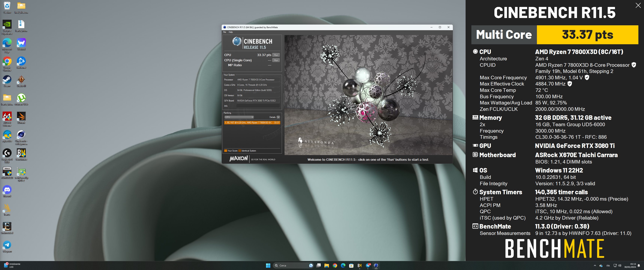Click the GFX Board RTX 3080 Ti field

point(258,101)
